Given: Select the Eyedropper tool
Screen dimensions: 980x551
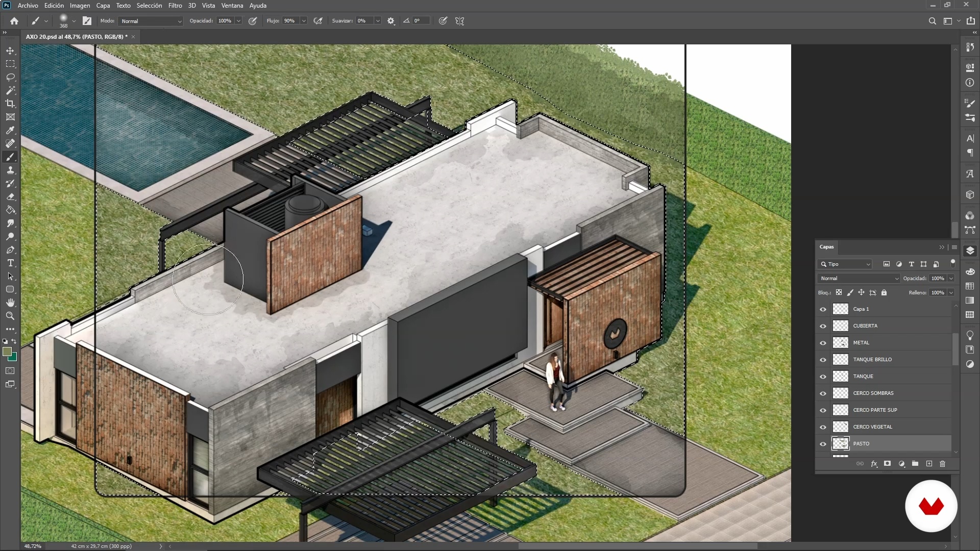Looking at the screenshot, I should [x=10, y=131].
